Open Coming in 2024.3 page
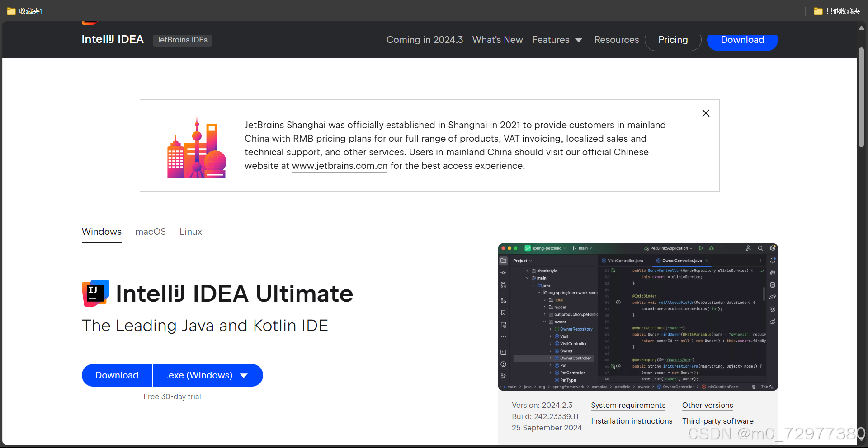 click(425, 40)
